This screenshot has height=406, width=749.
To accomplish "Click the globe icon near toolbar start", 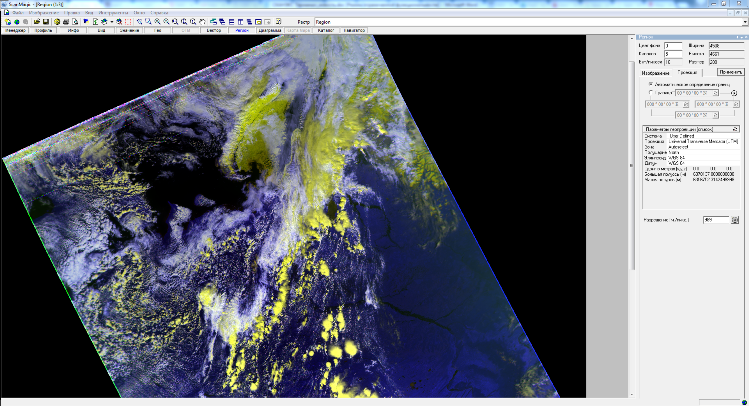I will click(16, 22).
